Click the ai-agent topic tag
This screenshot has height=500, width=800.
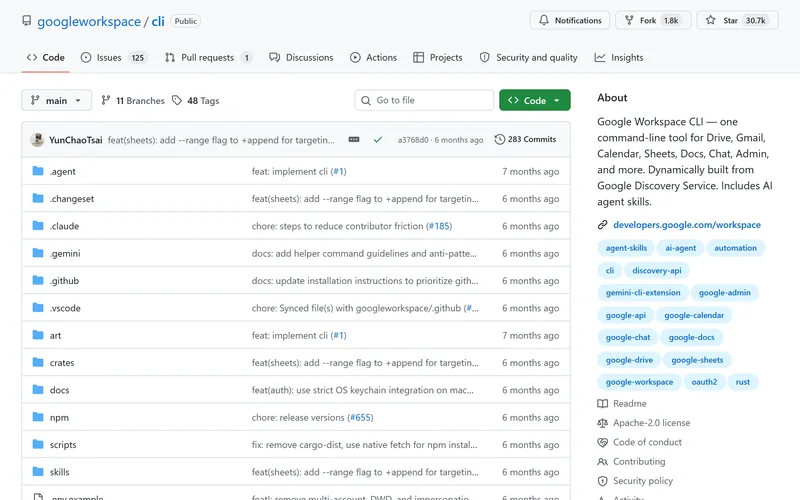(x=680, y=248)
